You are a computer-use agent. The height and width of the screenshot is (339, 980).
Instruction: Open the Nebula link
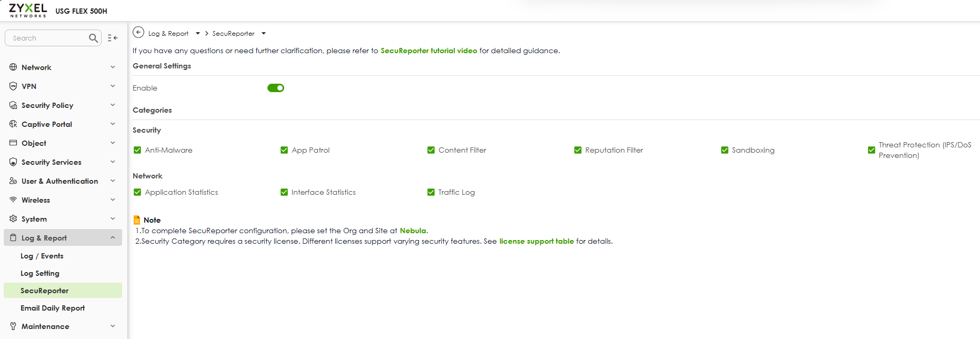(x=413, y=231)
